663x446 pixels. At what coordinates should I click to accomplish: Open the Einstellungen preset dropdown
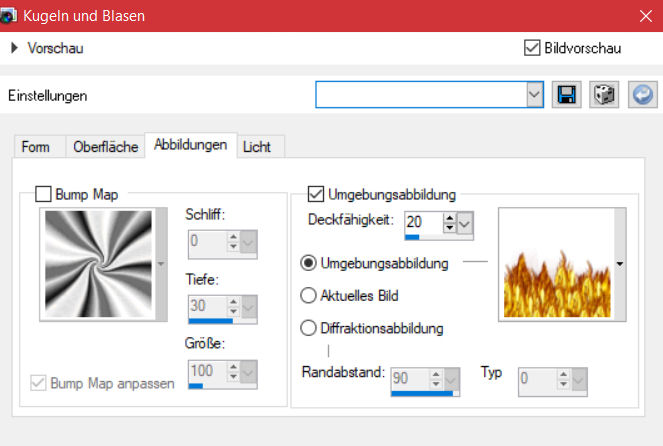coord(534,94)
